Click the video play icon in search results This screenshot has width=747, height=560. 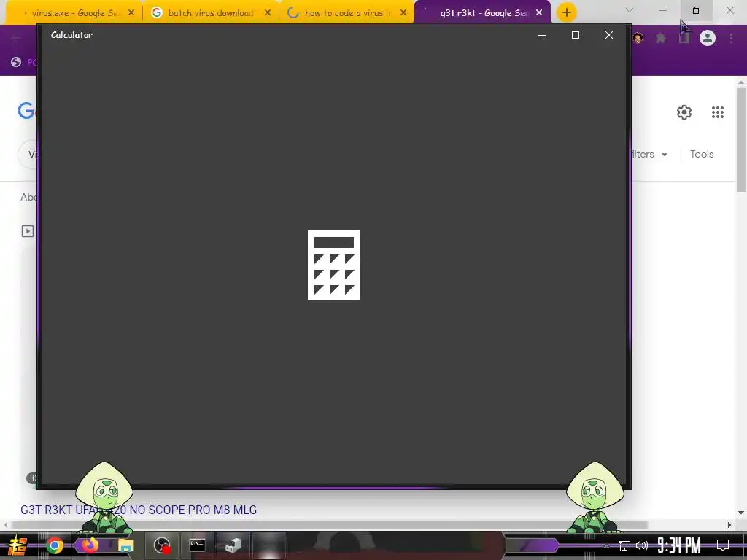(x=28, y=231)
